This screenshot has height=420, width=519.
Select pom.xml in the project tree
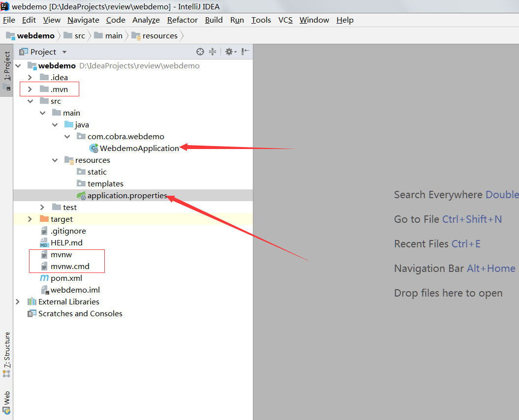point(66,278)
